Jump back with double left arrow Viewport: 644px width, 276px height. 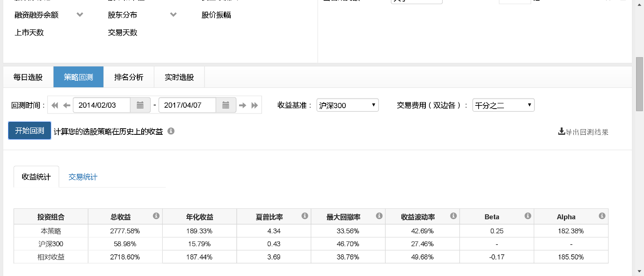click(x=55, y=105)
